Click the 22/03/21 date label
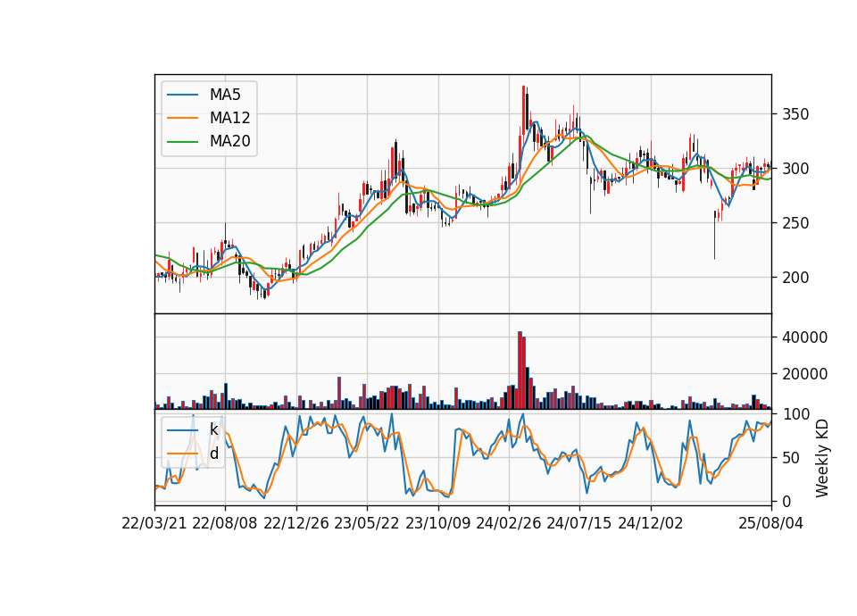 click(154, 523)
